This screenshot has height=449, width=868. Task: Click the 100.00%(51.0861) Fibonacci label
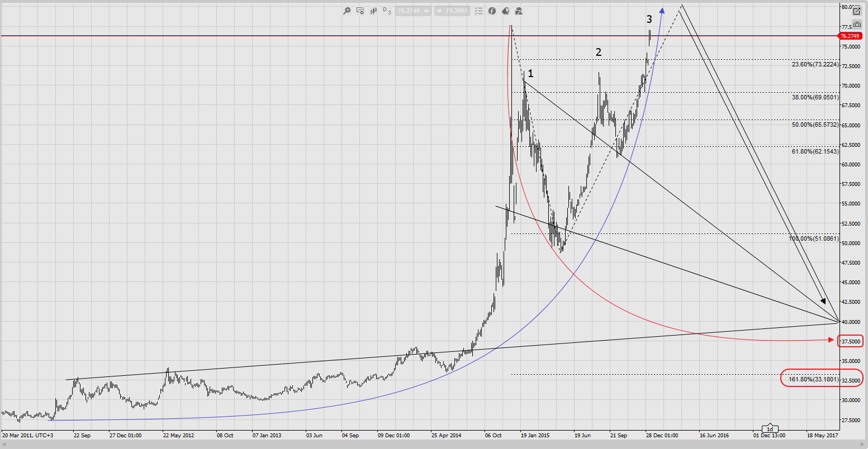click(x=814, y=238)
